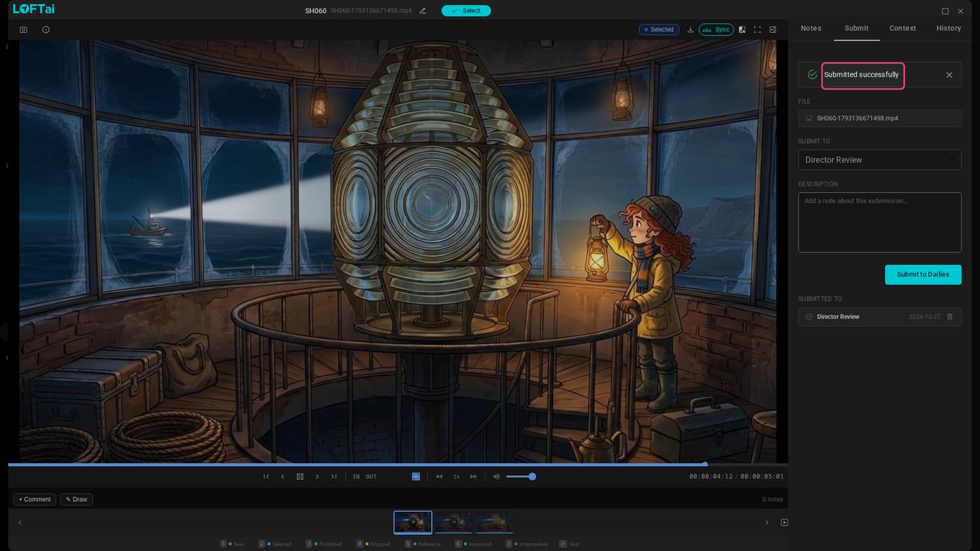
Task: Activate the Draw annotation button
Action: [77, 500]
